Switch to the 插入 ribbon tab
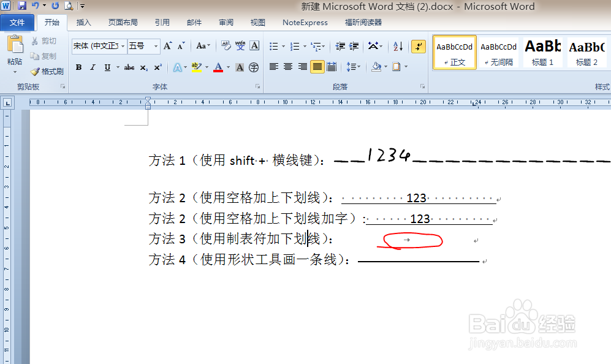Image resolution: width=611 pixels, height=364 pixels. coord(83,23)
